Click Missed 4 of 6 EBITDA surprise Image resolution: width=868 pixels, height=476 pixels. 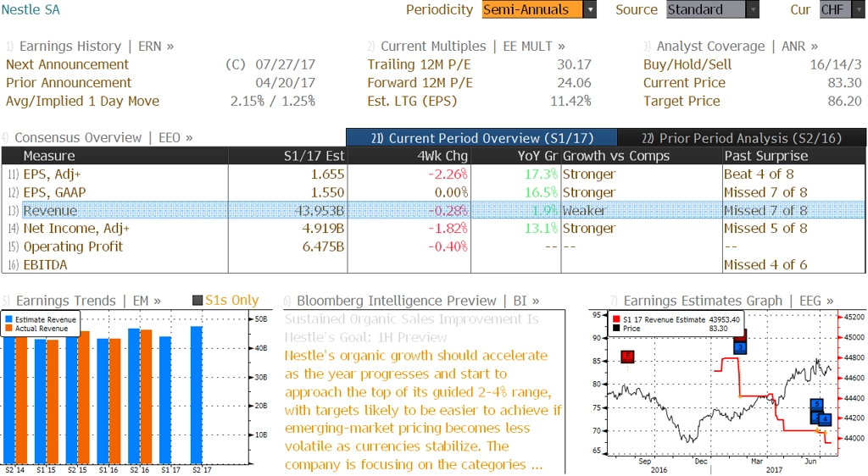tap(765, 265)
